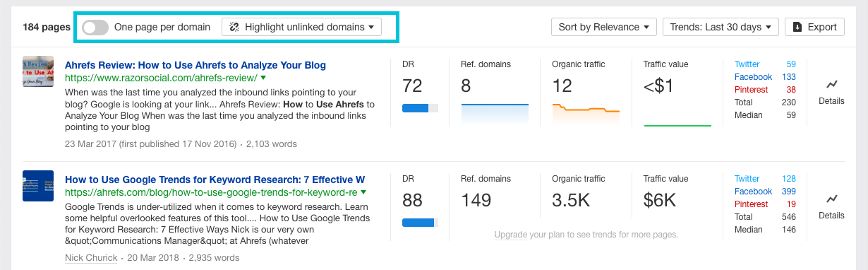Click DR 88 rating bar
The image size is (868, 270).
coord(420,223)
